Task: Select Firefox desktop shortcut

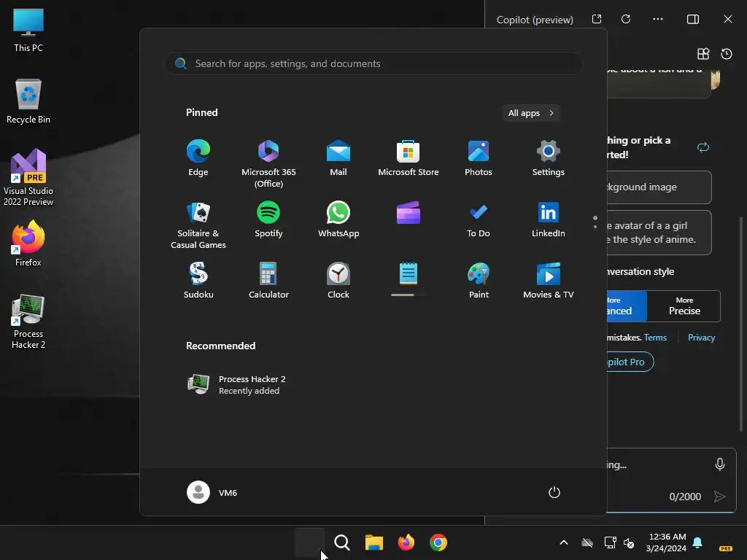Action: [x=28, y=244]
